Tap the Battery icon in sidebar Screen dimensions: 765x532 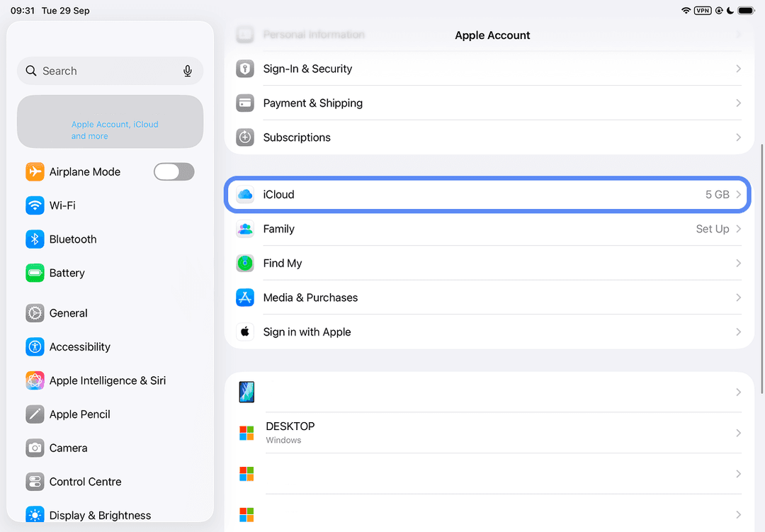[35, 273]
